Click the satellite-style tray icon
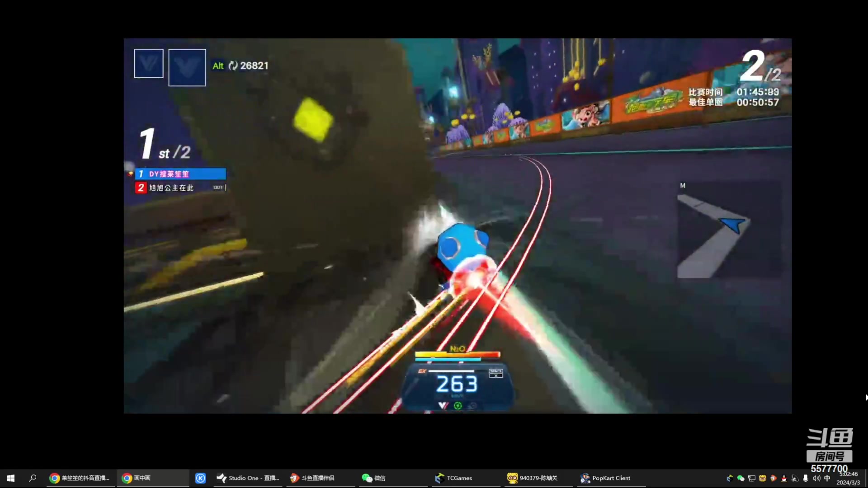This screenshot has width=868, height=488. click(795, 478)
